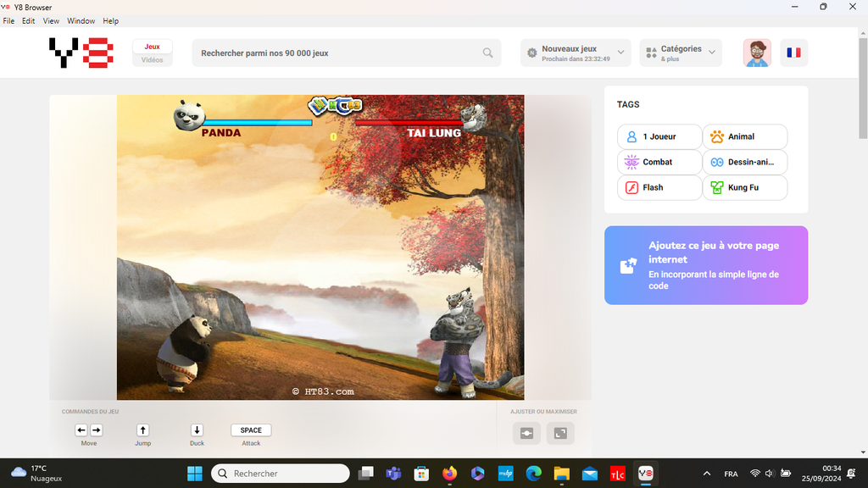The image size is (868, 488).
Task: Click the search magnifier icon
Action: coord(488,53)
